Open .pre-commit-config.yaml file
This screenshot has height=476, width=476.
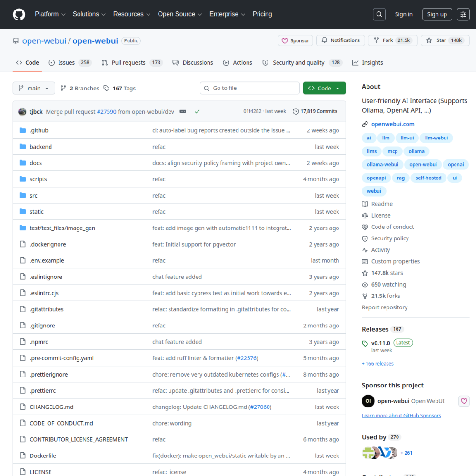[x=61, y=358]
